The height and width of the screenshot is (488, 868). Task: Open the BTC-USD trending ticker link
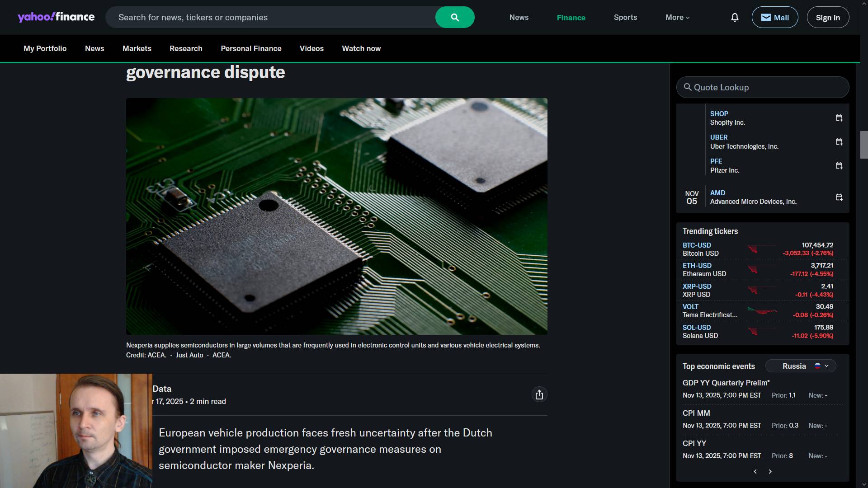pos(697,245)
